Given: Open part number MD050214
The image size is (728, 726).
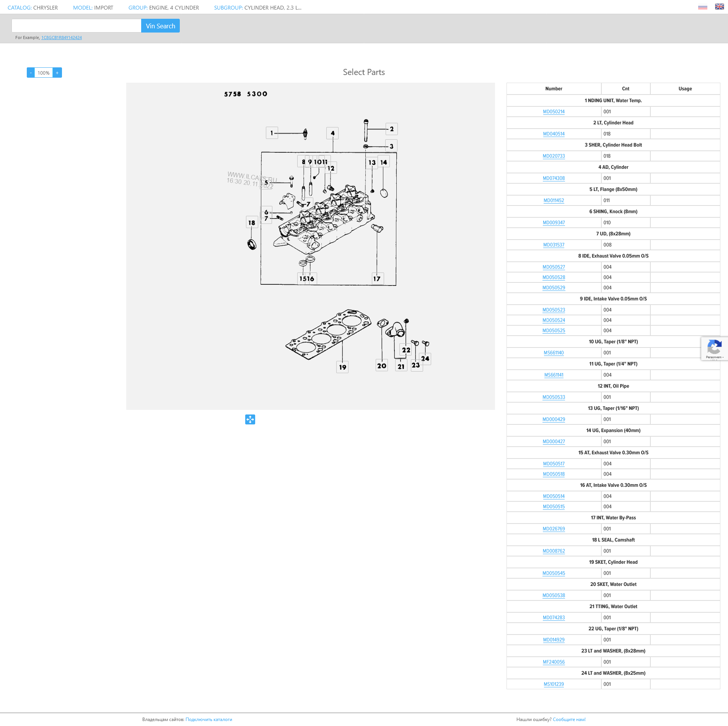Looking at the screenshot, I should pyautogui.click(x=554, y=112).
